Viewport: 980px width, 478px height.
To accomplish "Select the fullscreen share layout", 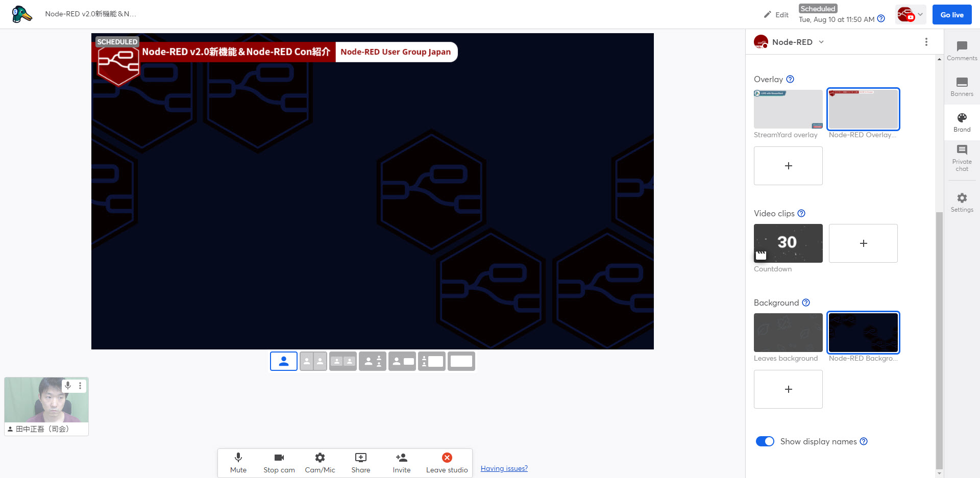I will pos(461,361).
